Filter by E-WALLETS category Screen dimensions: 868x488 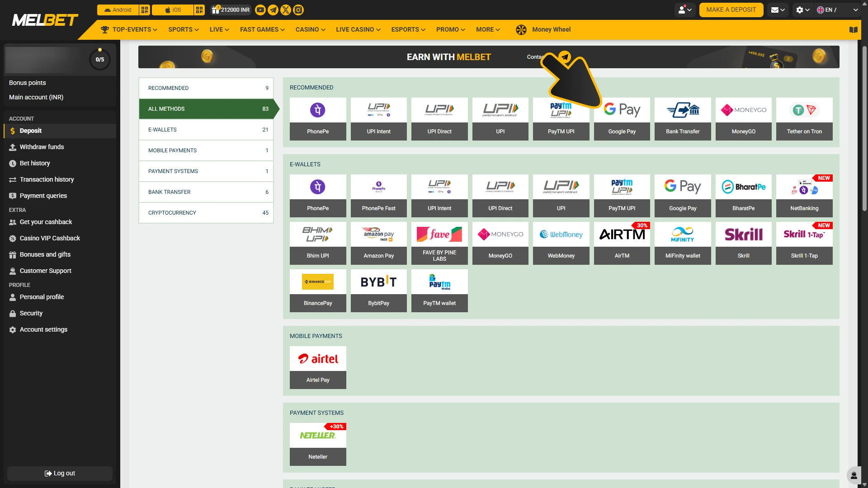(206, 130)
